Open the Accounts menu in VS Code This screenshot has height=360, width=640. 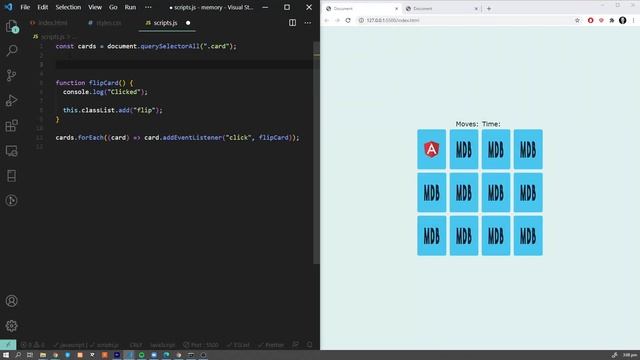pos(11,301)
